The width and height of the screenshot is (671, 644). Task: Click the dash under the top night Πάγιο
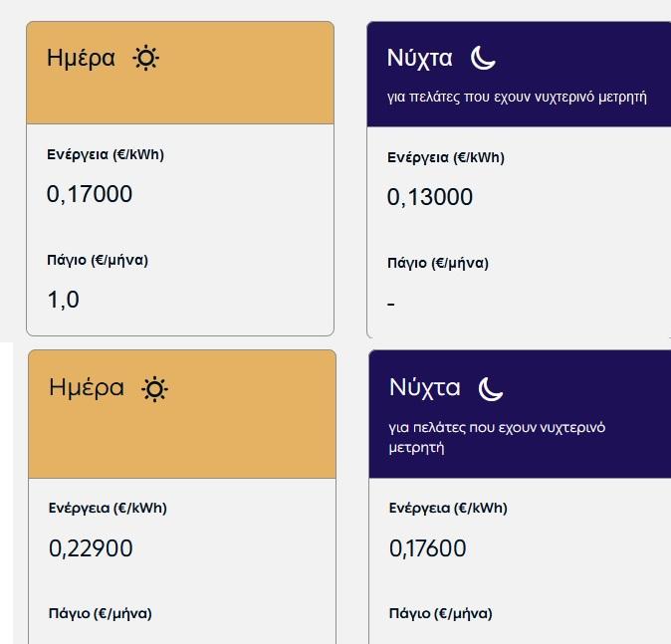(390, 305)
